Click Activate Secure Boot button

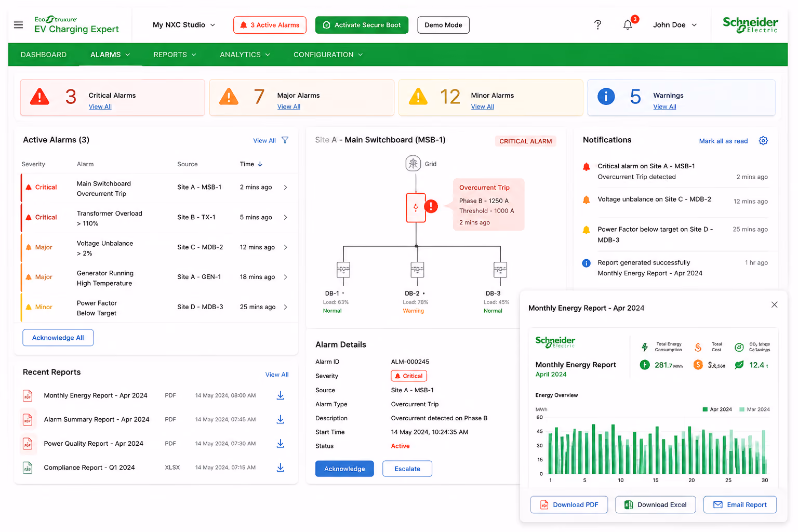(x=362, y=25)
